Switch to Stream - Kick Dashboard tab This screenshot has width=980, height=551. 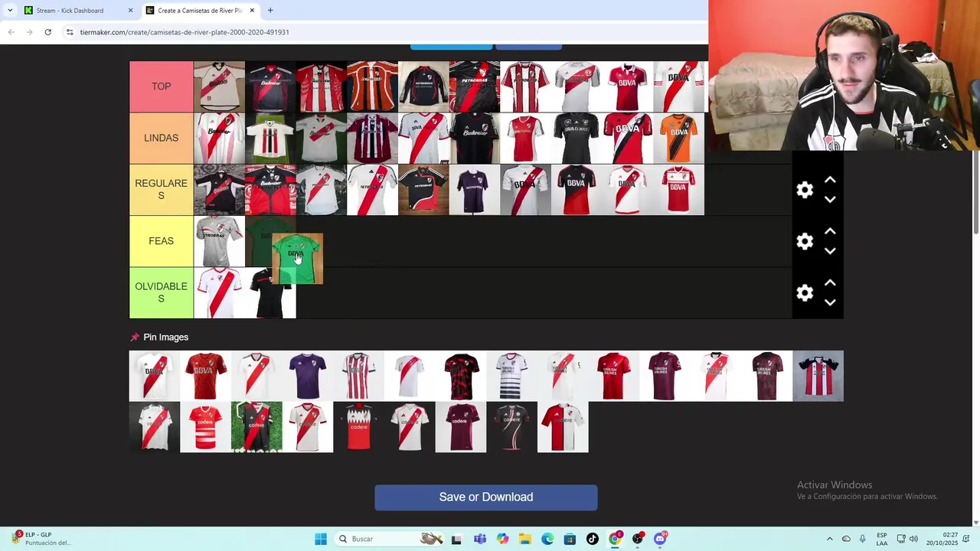pyautogui.click(x=77, y=11)
